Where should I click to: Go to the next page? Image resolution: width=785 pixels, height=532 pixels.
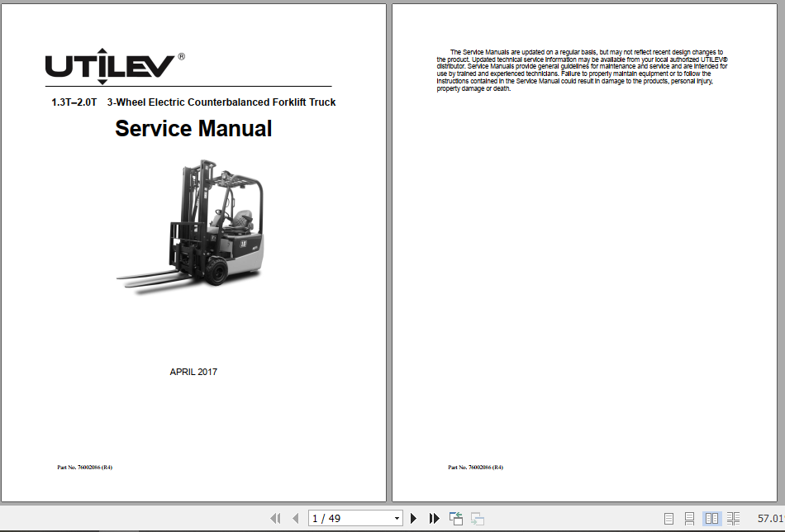[x=413, y=519]
